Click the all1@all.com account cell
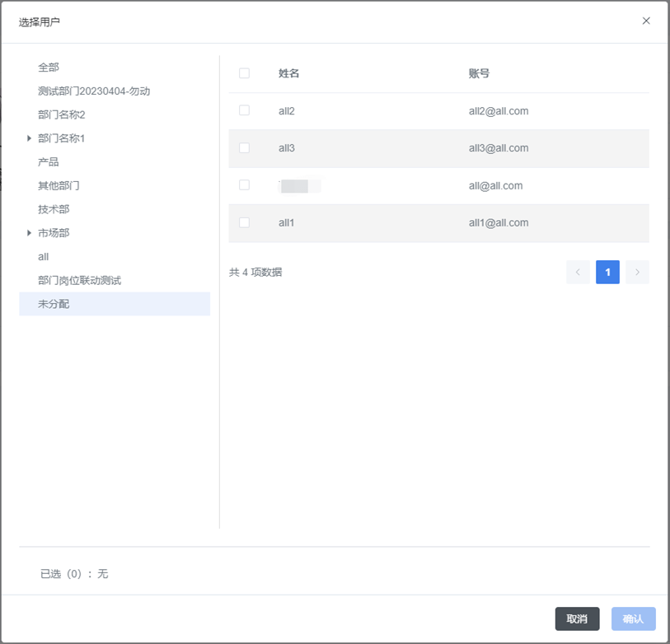The width and height of the screenshot is (670, 644). (499, 223)
